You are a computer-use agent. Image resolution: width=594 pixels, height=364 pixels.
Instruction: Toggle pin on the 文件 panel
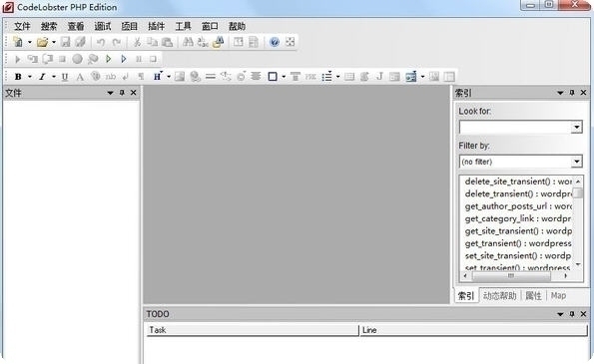click(122, 93)
